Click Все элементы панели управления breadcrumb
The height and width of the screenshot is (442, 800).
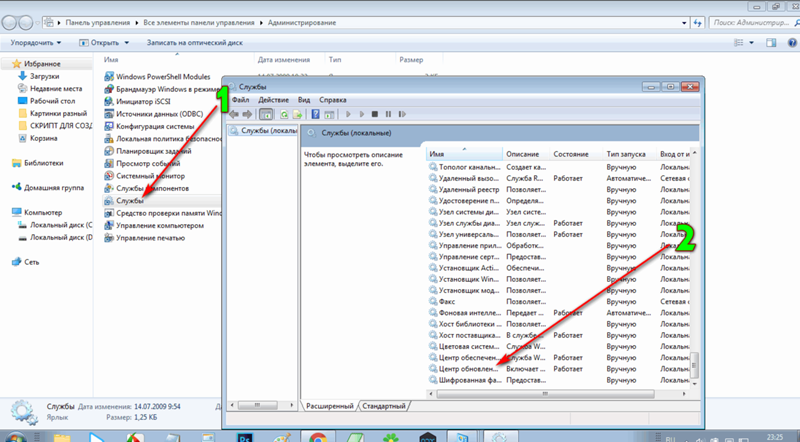pos(199,22)
